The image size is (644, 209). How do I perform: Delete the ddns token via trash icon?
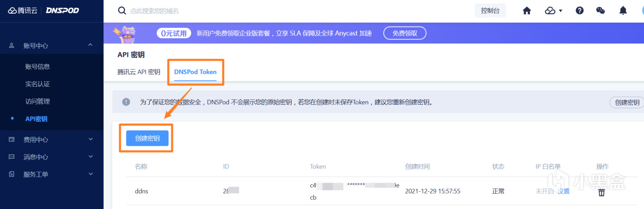click(x=601, y=192)
